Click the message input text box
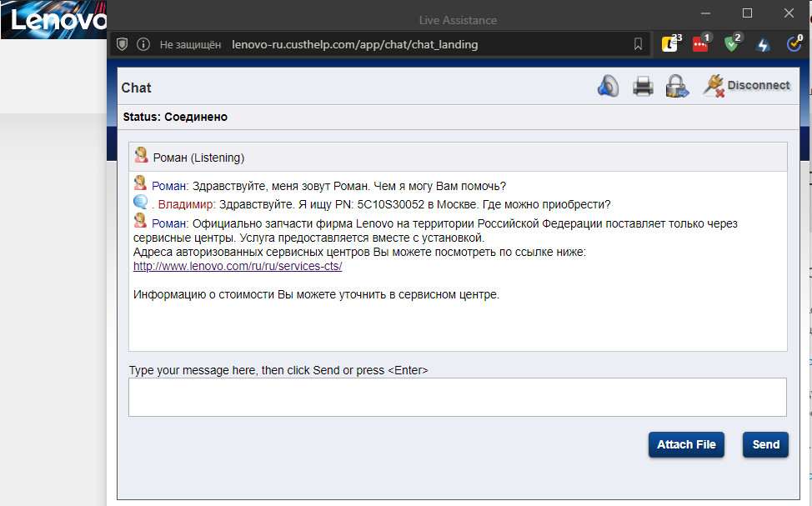The width and height of the screenshot is (812, 506). 457,397
